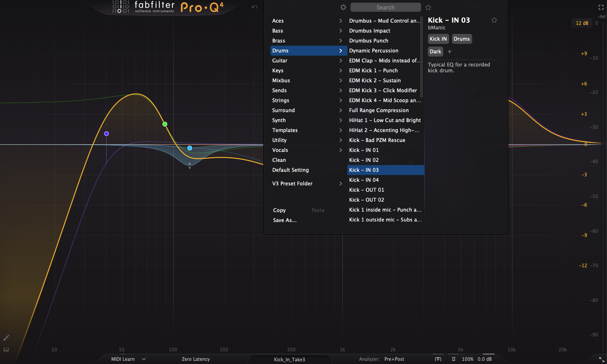Image resolution: width=607 pixels, height=364 pixels.
Task: Open the Sends category
Action: click(309, 90)
